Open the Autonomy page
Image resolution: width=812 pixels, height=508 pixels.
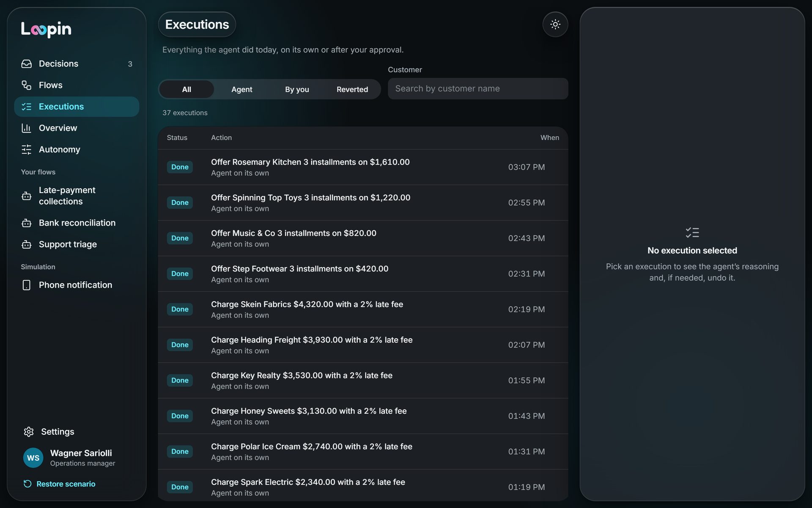coord(77,149)
